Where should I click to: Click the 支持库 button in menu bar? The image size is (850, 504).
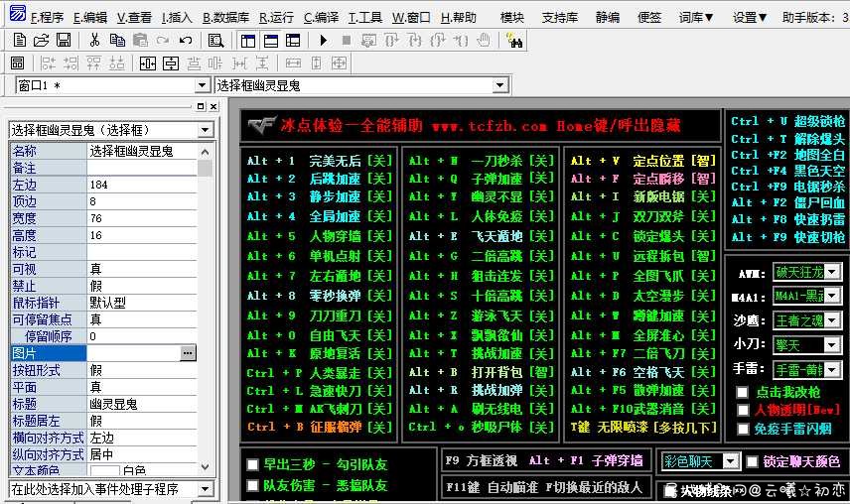point(560,17)
